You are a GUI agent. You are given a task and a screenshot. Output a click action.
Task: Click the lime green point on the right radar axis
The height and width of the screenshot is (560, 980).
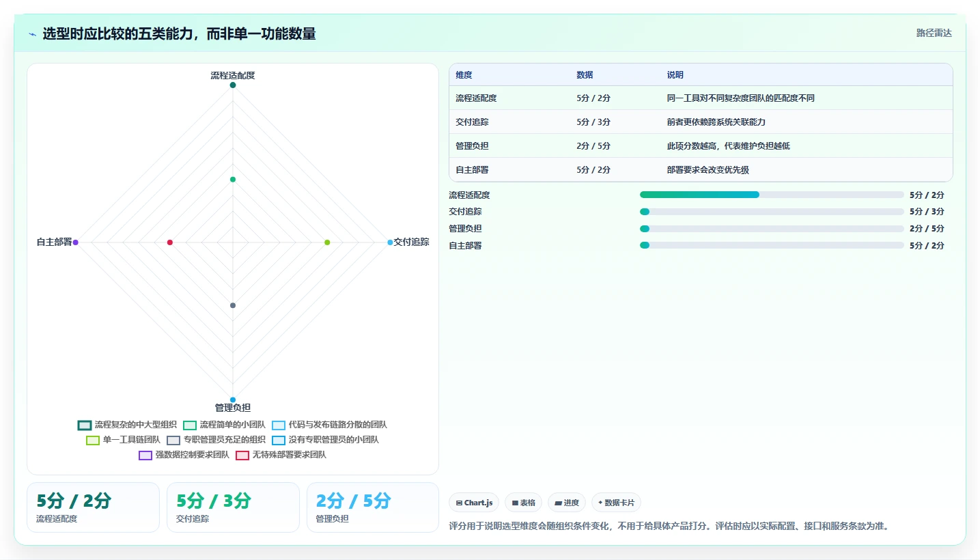(327, 242)
